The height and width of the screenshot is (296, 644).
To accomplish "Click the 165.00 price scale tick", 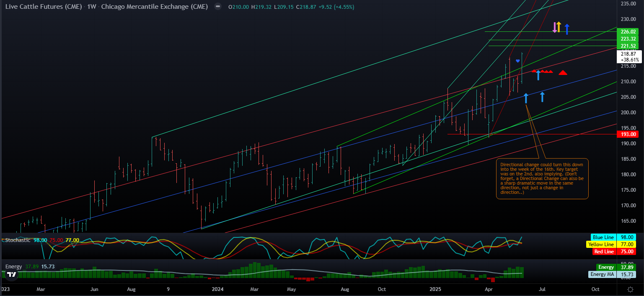I will pyautogui.click(x=628, y=221).
